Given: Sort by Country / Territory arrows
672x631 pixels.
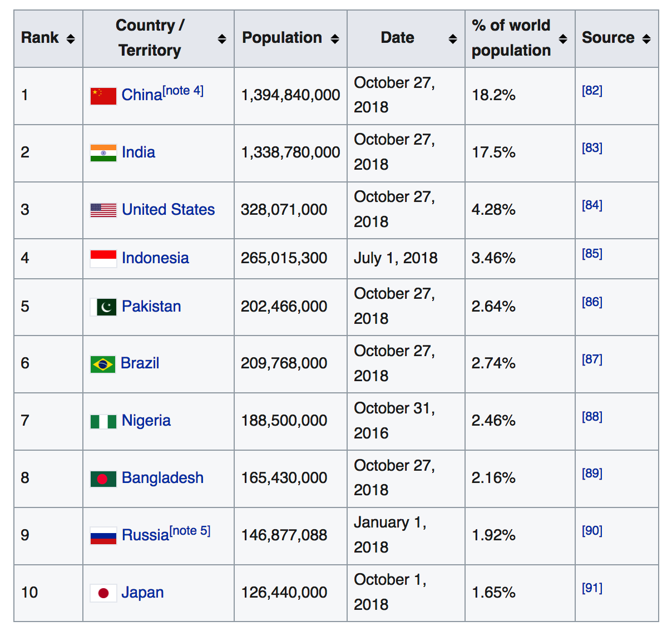Looking at the screenshot, I should pos(222,39).
